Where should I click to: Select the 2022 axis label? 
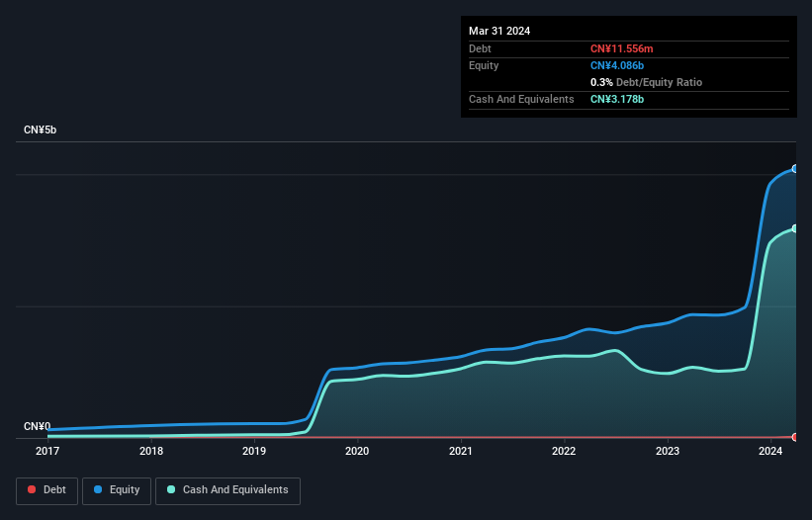[x=564, y=451]
